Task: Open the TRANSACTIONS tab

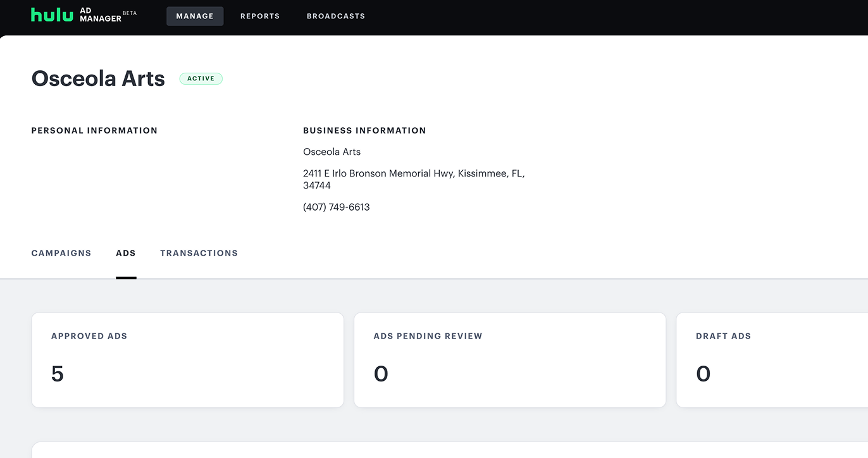Action: [x=199, y=252]
